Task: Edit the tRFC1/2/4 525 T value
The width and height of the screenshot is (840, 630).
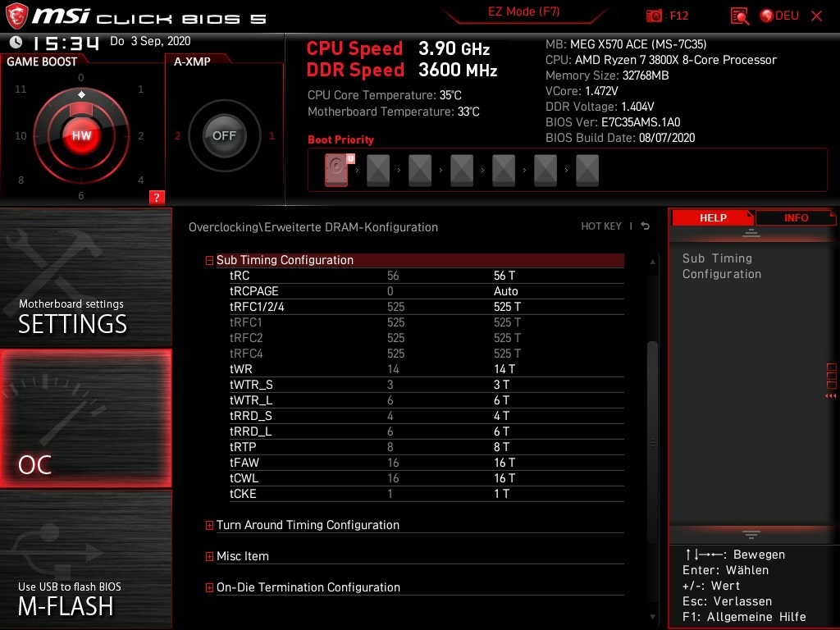Action: 507,307
